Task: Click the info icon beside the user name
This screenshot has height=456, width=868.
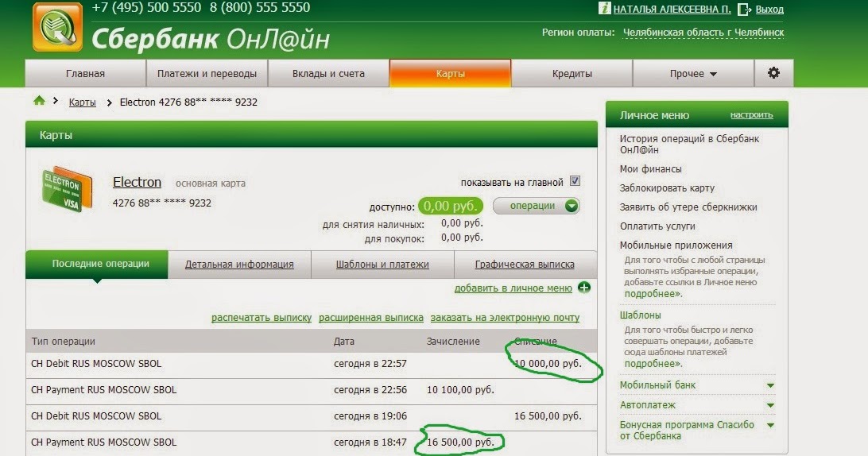Action: 604,8
